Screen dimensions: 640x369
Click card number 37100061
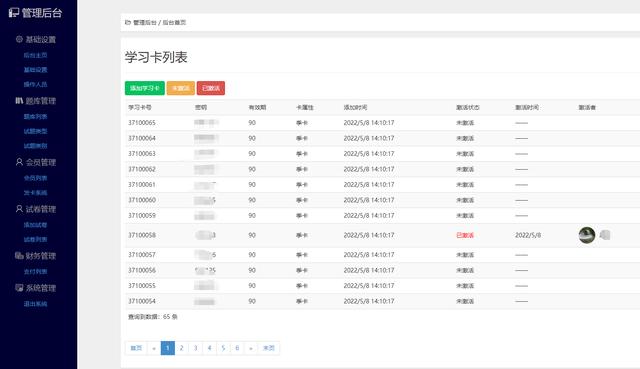click(x=142, y=184)
